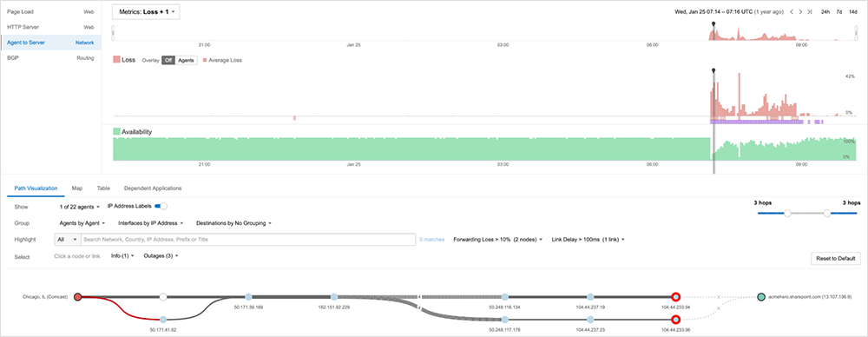Toggle IP Address Labels switch
868x337 pixels.
tap(161, 206)
